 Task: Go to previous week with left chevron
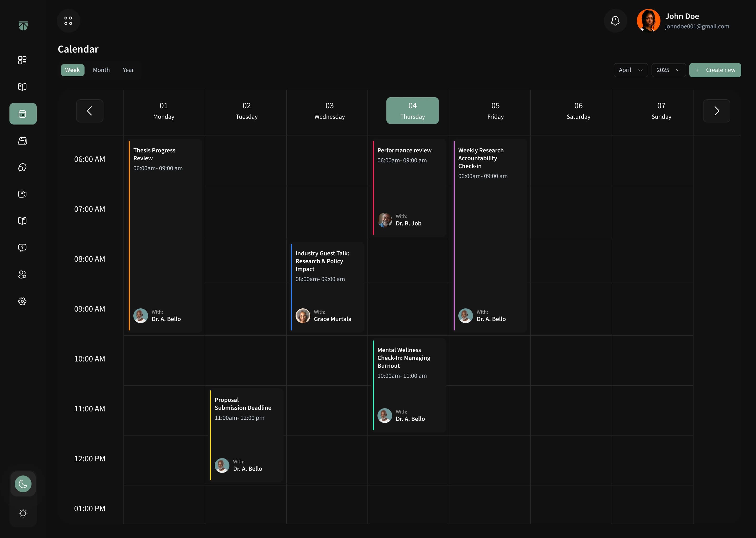tap(90, 111)
